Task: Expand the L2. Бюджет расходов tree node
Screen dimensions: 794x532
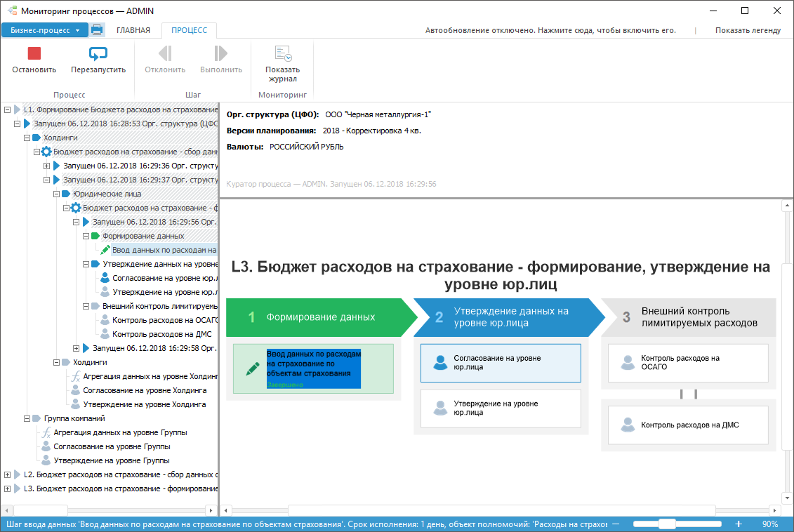Action: [7, 474]
